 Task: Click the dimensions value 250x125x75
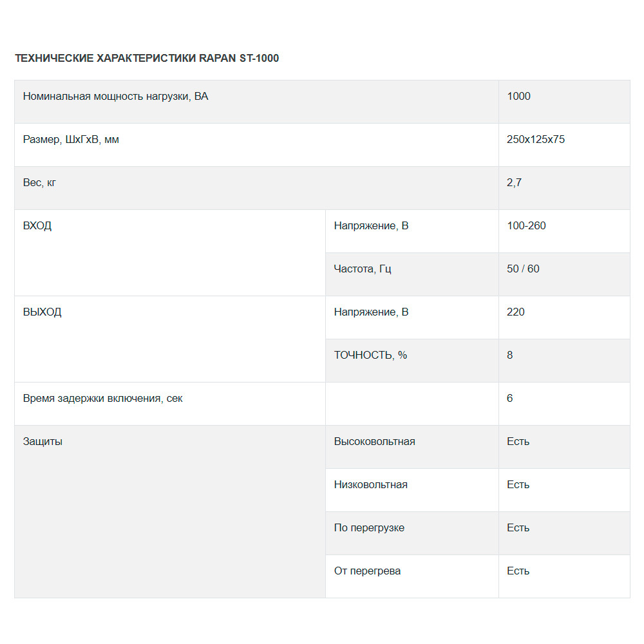click(536, 139)
